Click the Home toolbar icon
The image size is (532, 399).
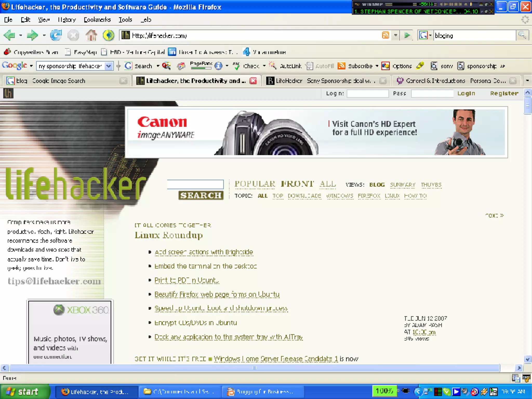click(x=91, y=35)
